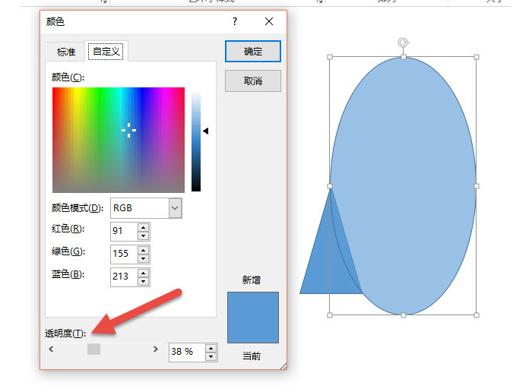Image resolution: width=532 pixels, height=392 pixels.
Task: Click the luminance slider arrow marker
Action: pyautogui.click(x=205, y=131)
